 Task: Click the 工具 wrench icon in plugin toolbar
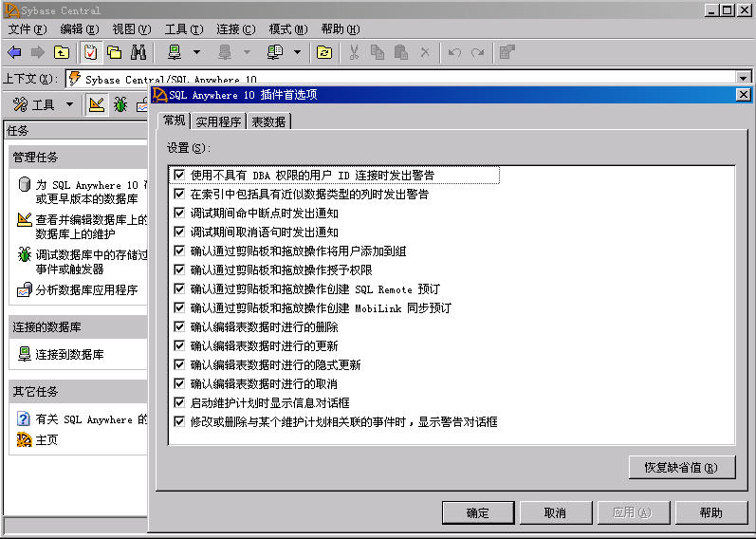pos(20,104)
